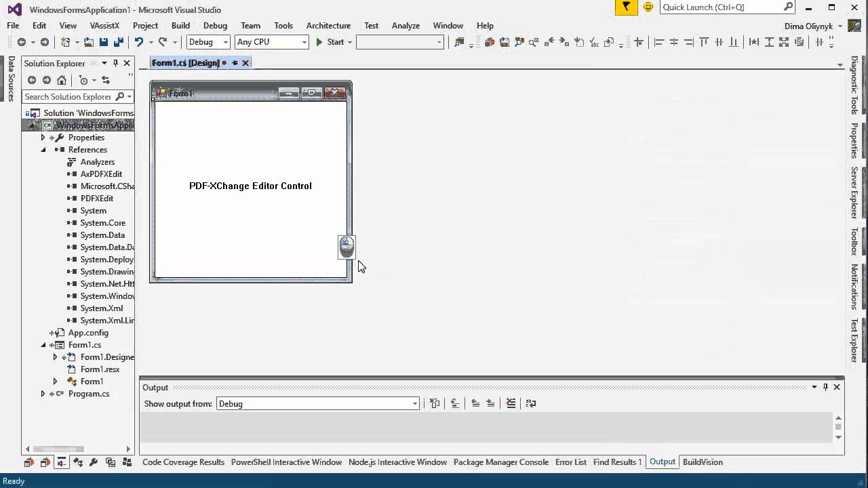Click the Align Rights layout icon
This screenshot has height=488, width=868.
[x=688, y=42]
